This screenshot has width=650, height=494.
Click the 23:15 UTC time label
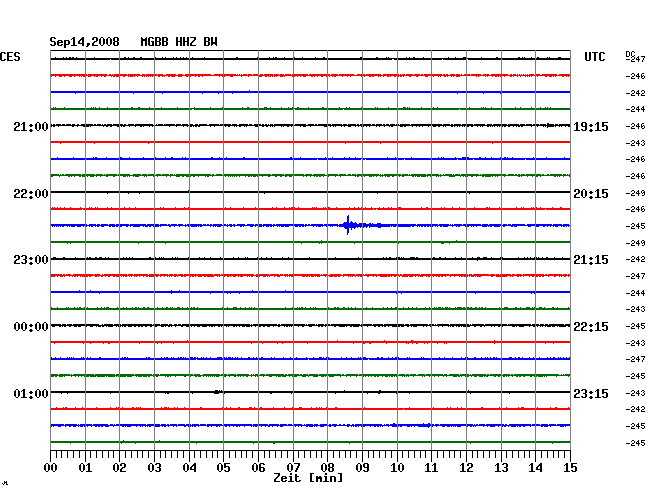(591, 393)
